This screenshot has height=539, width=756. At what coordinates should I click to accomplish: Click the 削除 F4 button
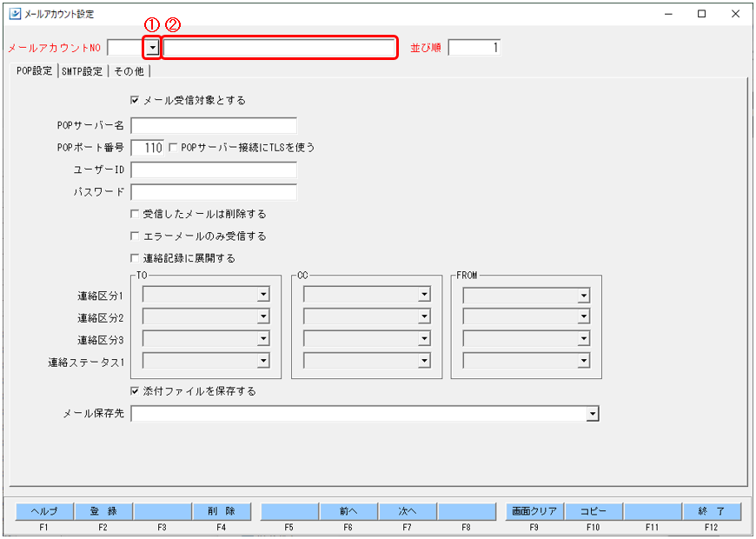click(x=222, y=511)
